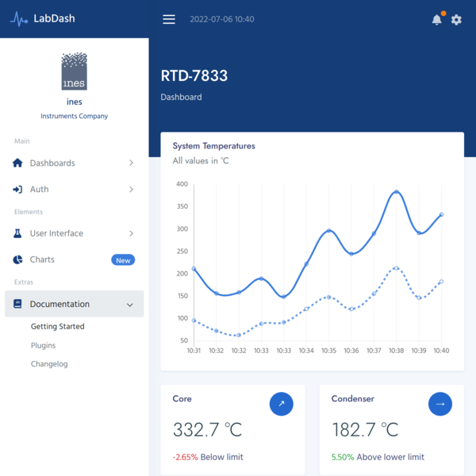Click the dotted line point at 10:38
The height and width of the screenshot is (476, 476).
click(x=396, y=268)
